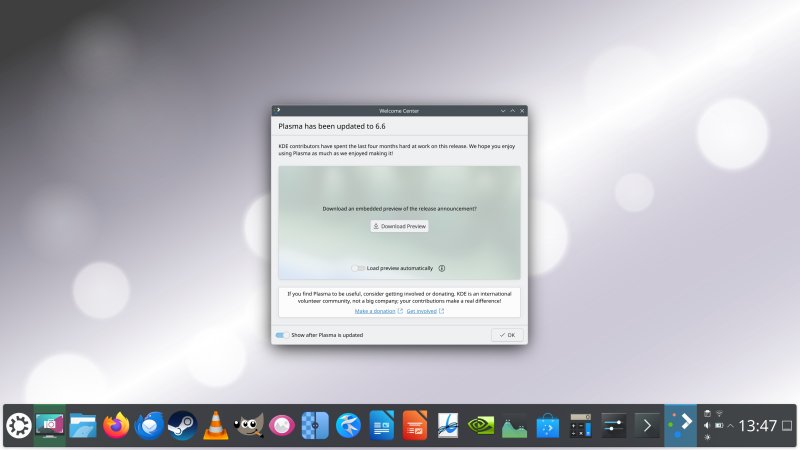Open LibreOffice Writer

(381, 426)
